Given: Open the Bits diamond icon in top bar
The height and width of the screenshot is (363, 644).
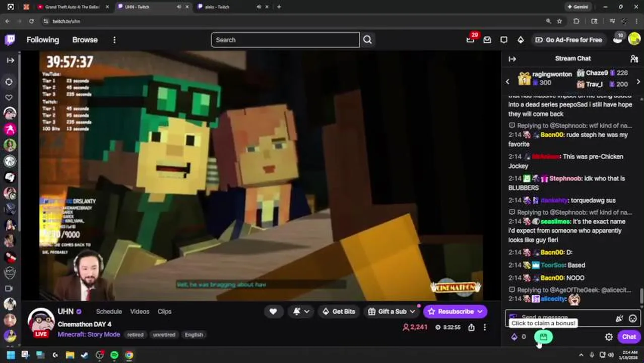Looking at the screenshot, I should click(x=521, y=40).
